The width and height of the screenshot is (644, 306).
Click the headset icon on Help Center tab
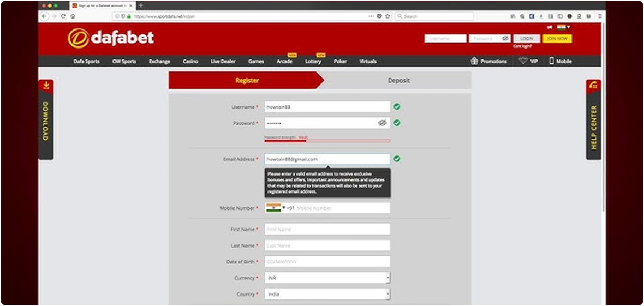pos(593,86)
